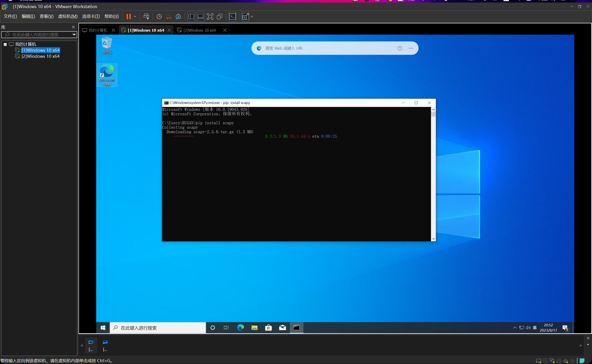Close the library panel
592x364 pixels.
[x=74, y=27]
